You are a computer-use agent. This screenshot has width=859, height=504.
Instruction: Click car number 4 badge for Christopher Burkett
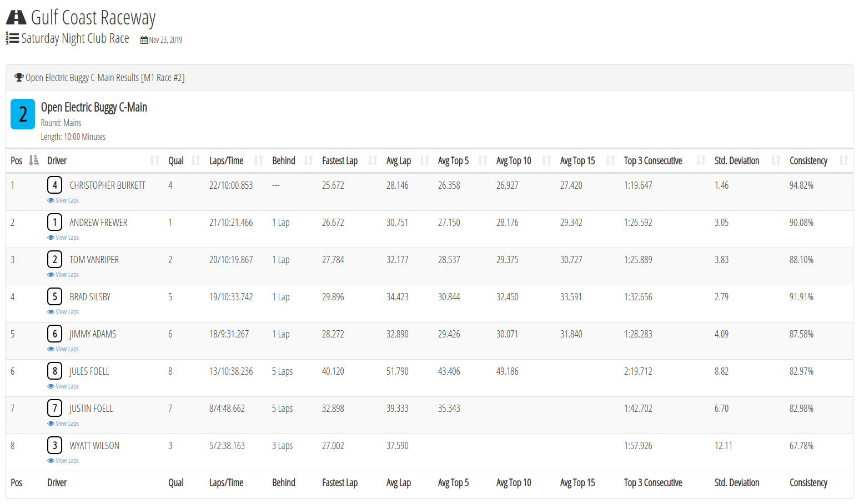click(x=54, y=185)
